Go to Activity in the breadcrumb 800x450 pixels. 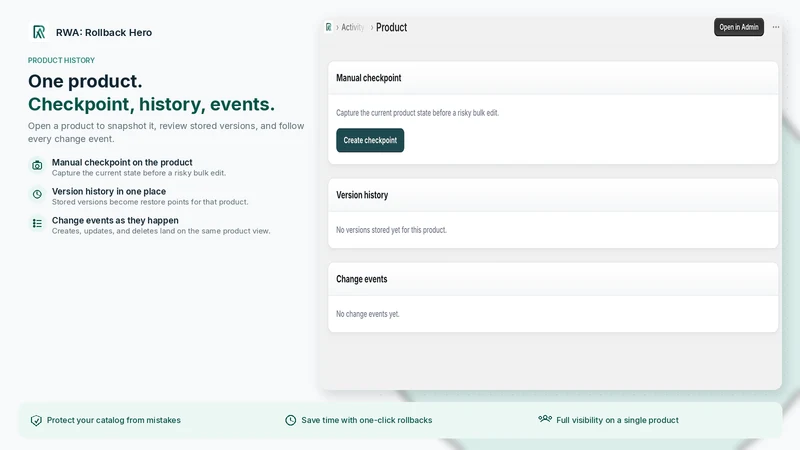pyautogui.click(x=353, y=28)
